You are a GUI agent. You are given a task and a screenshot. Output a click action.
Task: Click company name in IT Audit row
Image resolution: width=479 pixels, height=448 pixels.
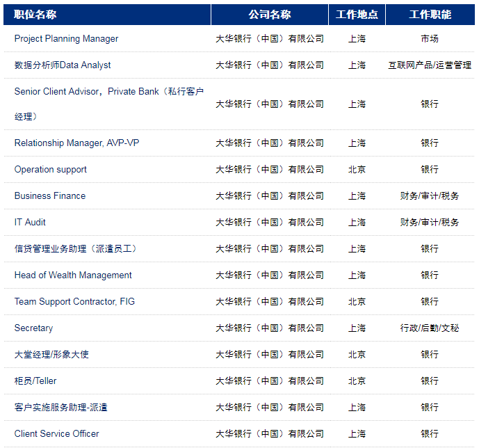tap(270, 223)
